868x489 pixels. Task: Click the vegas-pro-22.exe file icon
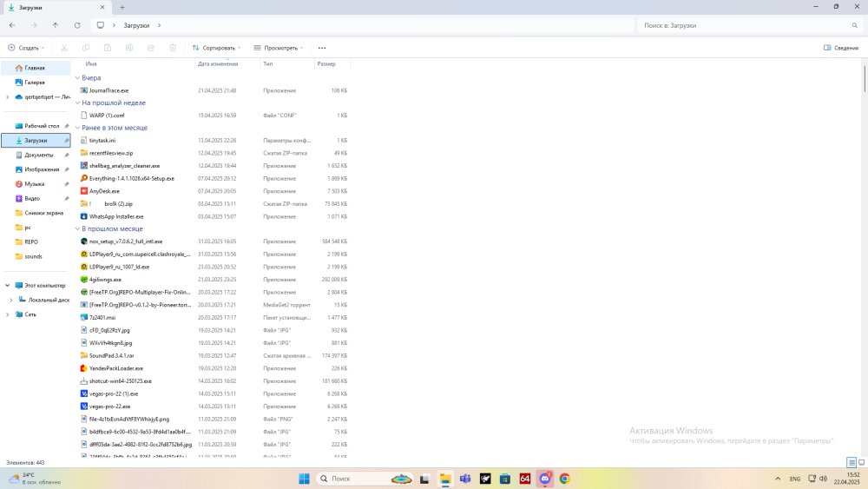point(83,406)
